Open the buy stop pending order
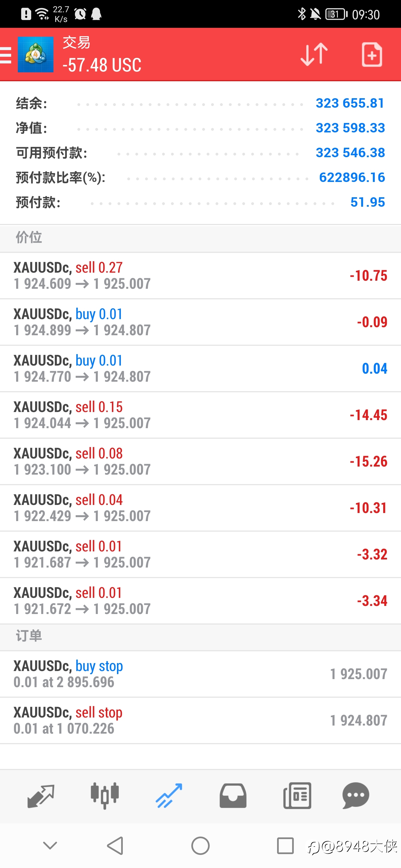401x868 pixels. pyautogui.click(x=200, y=674)
